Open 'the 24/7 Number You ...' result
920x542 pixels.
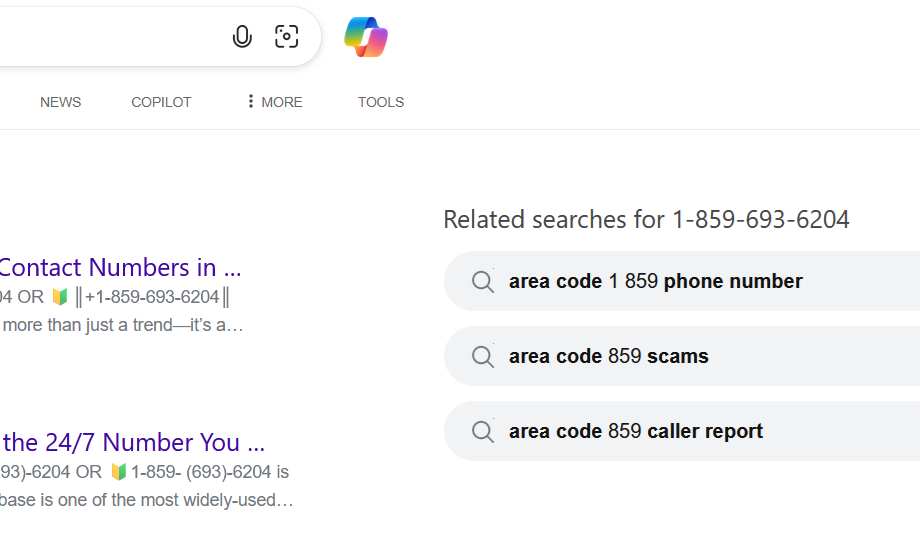133,442
